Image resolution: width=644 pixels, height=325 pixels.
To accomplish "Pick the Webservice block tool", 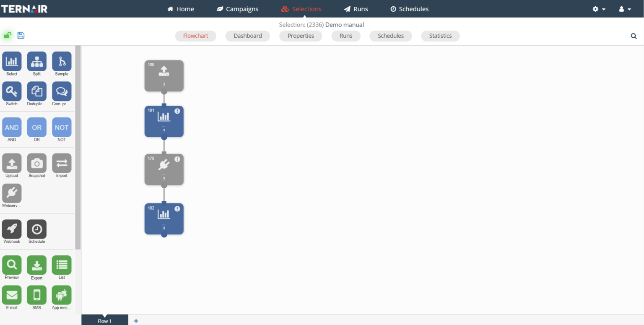I will click(12, 193).
